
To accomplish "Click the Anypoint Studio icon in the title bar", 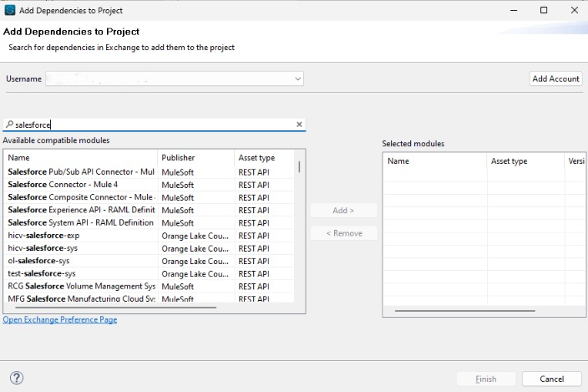I will [10, 10].
